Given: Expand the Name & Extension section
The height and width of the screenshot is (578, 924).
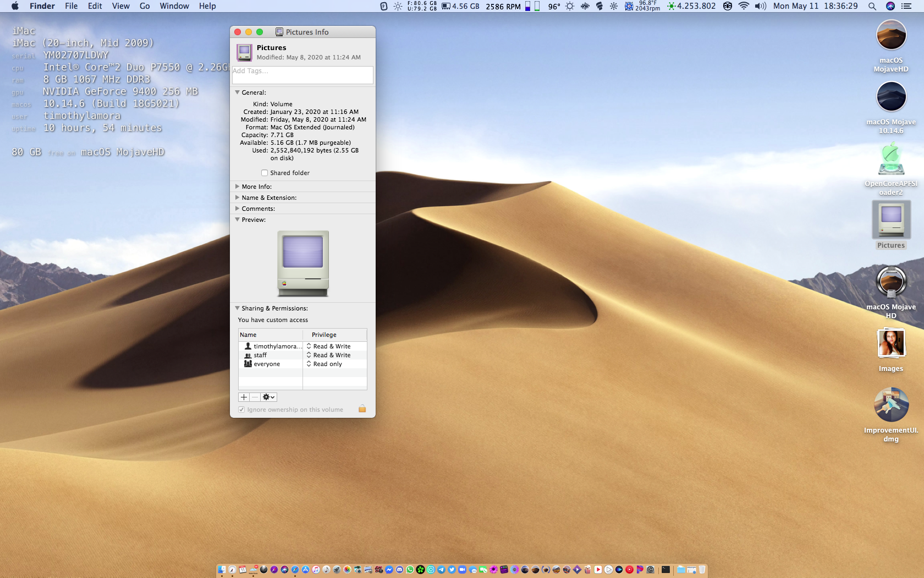Looking at the screenshot, I should 237,198.
